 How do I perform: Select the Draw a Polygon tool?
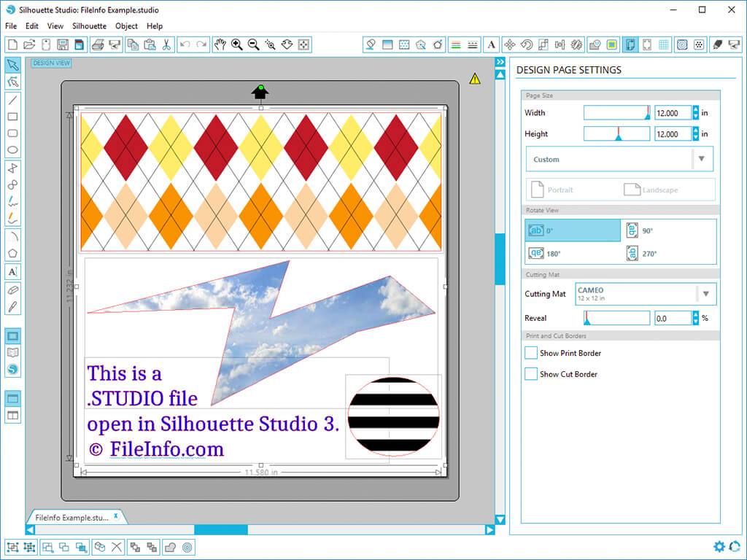point(13,253)
